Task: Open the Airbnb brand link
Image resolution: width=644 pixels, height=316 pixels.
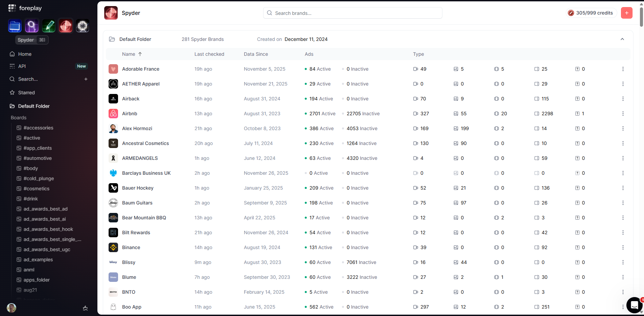Action: click(x=130, y=114)
